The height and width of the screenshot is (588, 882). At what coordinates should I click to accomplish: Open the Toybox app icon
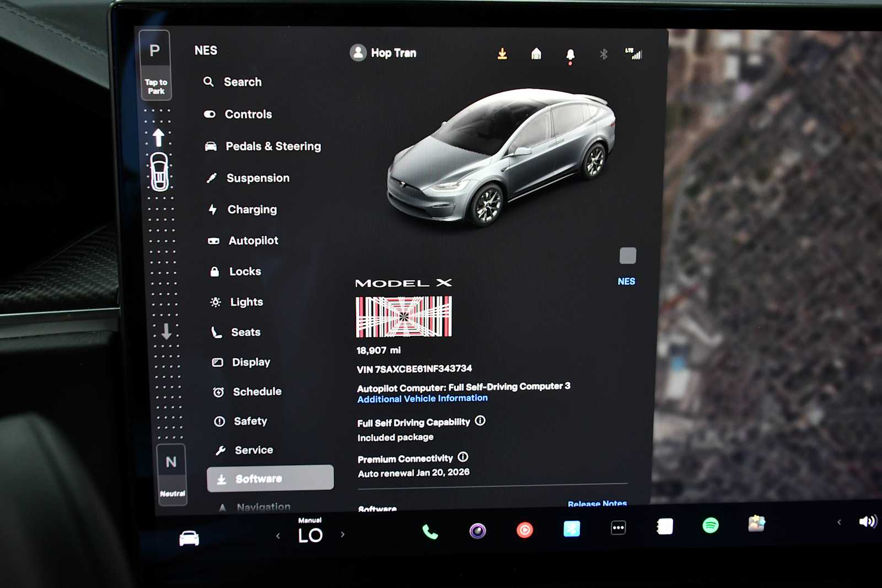(x=756, y=524)
